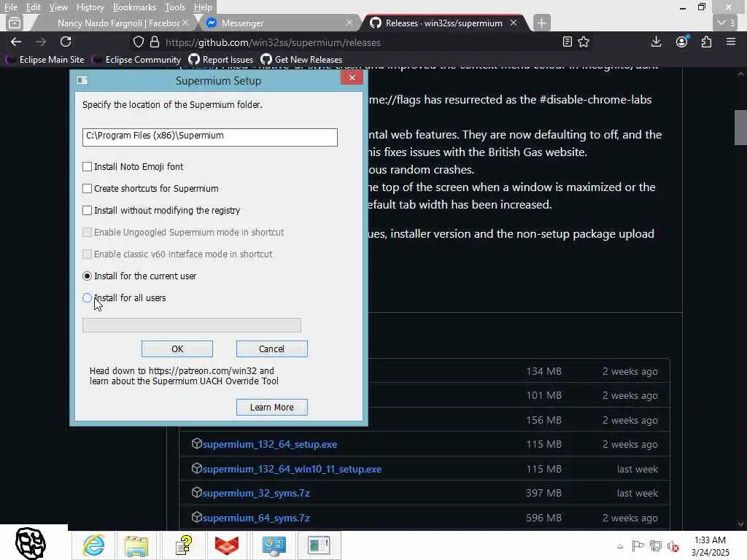Screen dimensions: 747x560
Task: Open the network tray icon
Action: point(656,545)
